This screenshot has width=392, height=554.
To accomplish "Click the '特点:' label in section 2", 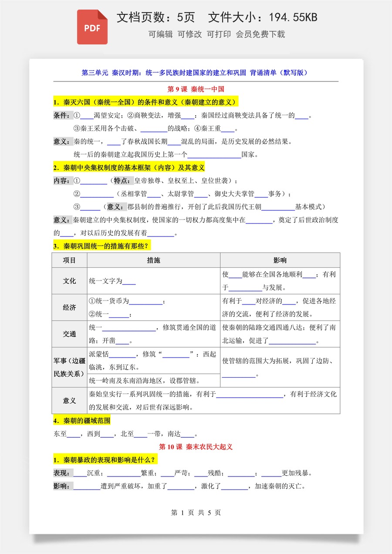I will coord(123,181).
